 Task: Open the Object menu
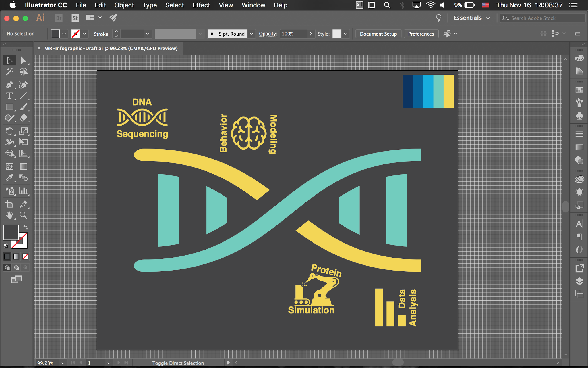point(124,5)
